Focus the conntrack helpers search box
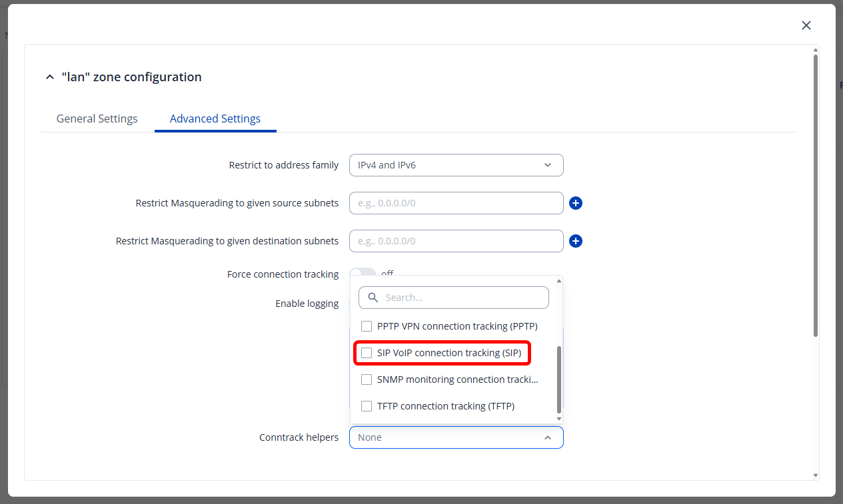Viewport: 843px width, 504px height. (463, 298)
